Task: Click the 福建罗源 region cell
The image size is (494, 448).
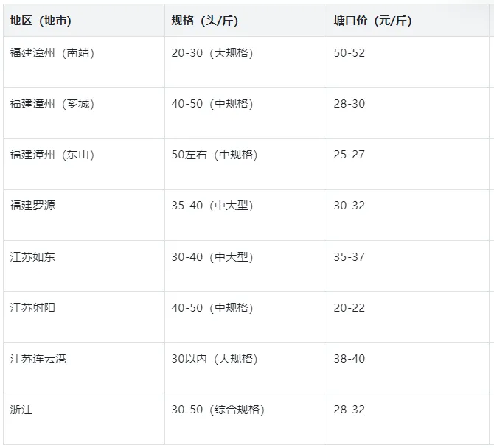Action: point(32,205)
